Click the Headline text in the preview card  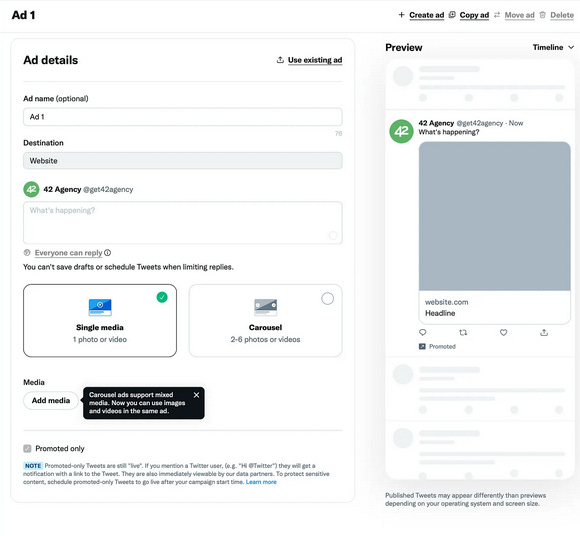click(x=440, y=313)
